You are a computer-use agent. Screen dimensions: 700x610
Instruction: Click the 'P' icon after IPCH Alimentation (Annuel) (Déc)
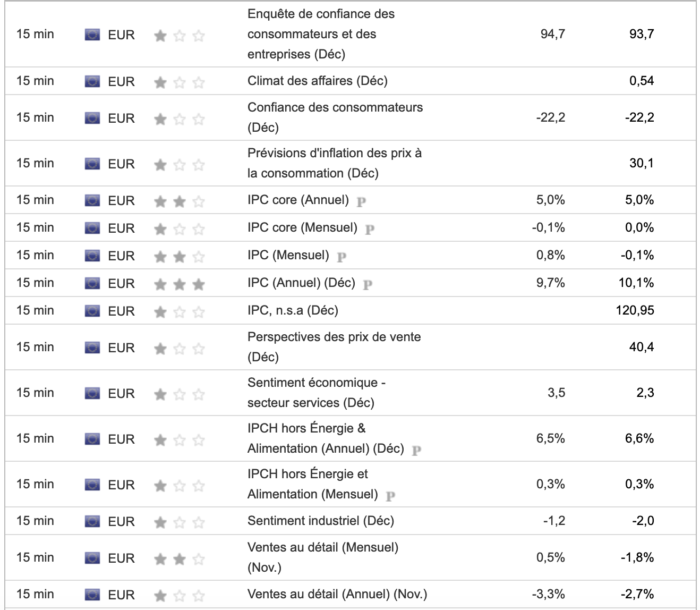coord(416,450)
